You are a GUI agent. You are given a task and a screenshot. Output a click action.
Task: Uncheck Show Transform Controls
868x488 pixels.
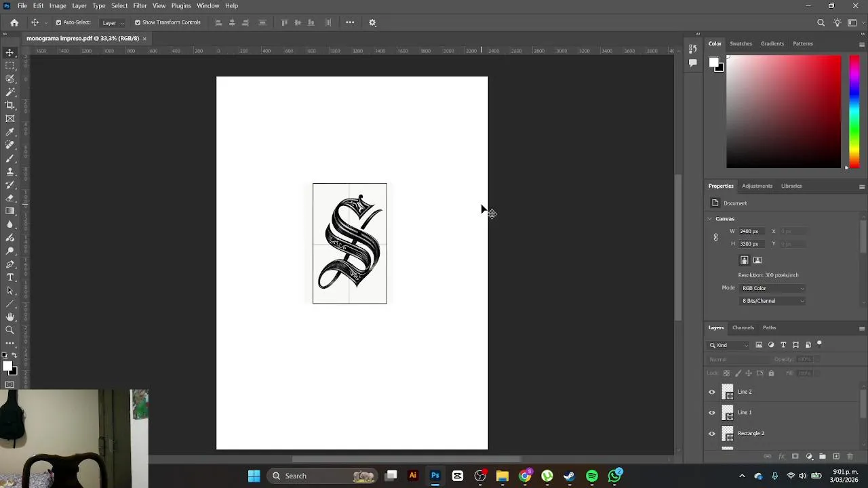[138, 22]
